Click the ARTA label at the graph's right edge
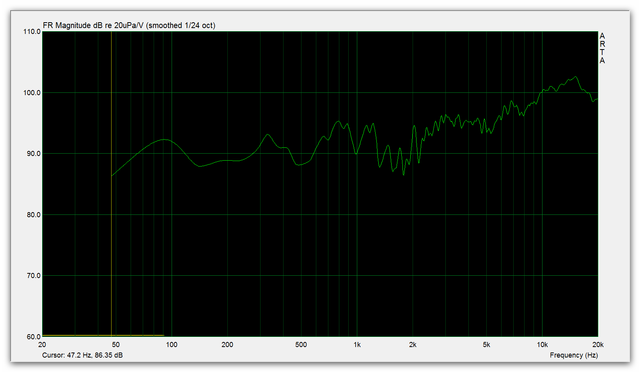 tap(602, 48)
